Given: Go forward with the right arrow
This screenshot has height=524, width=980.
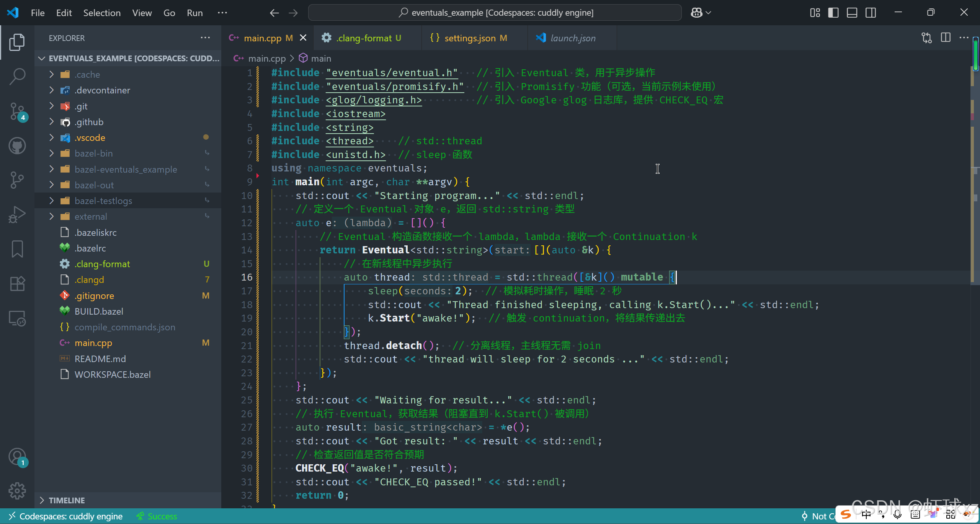Looking at the screenshot, I should [293, 13].
